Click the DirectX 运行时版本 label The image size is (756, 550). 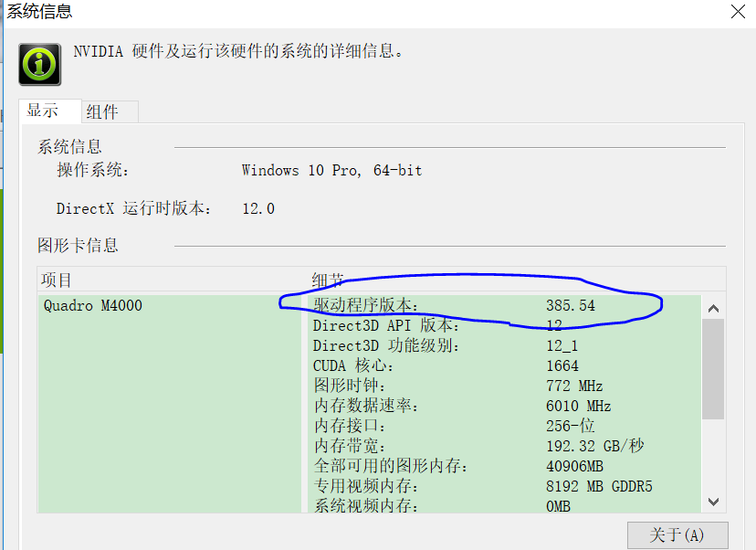tap(133, 208)
